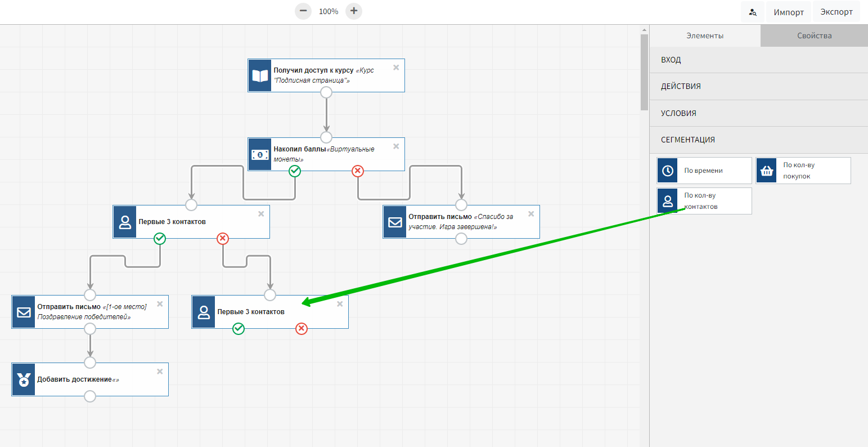
Task: Click green check output of 'Накопил баллы' node
Action: 295,171
